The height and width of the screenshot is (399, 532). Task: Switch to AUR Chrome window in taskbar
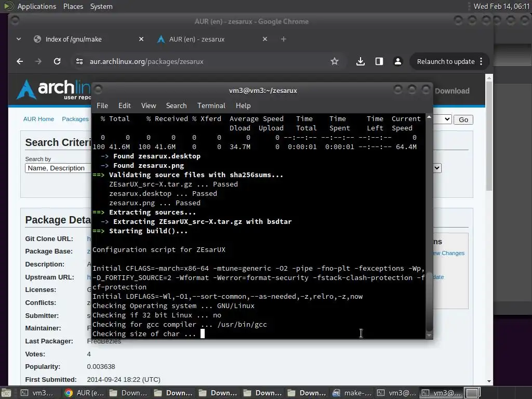pos(85,393)
